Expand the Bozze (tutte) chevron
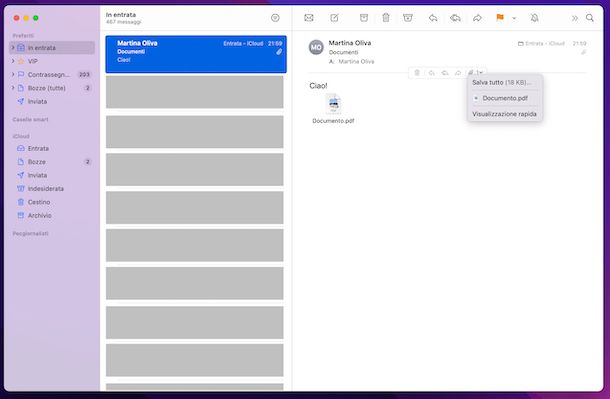This screenshot has height=399, width=610. click(13, 88)
